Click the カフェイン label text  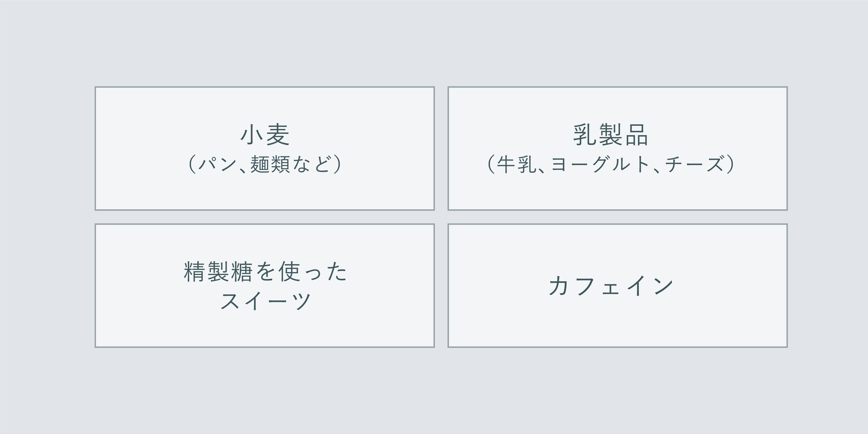(x=610, y=286)
